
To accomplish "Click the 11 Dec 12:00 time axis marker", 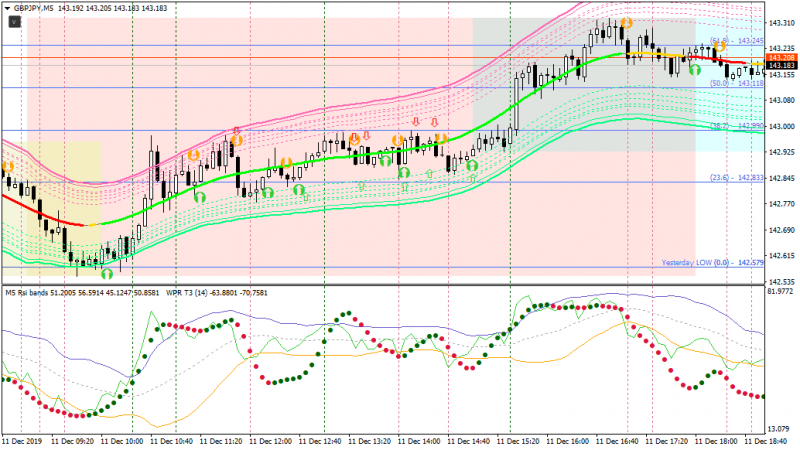I will [270, 441].
